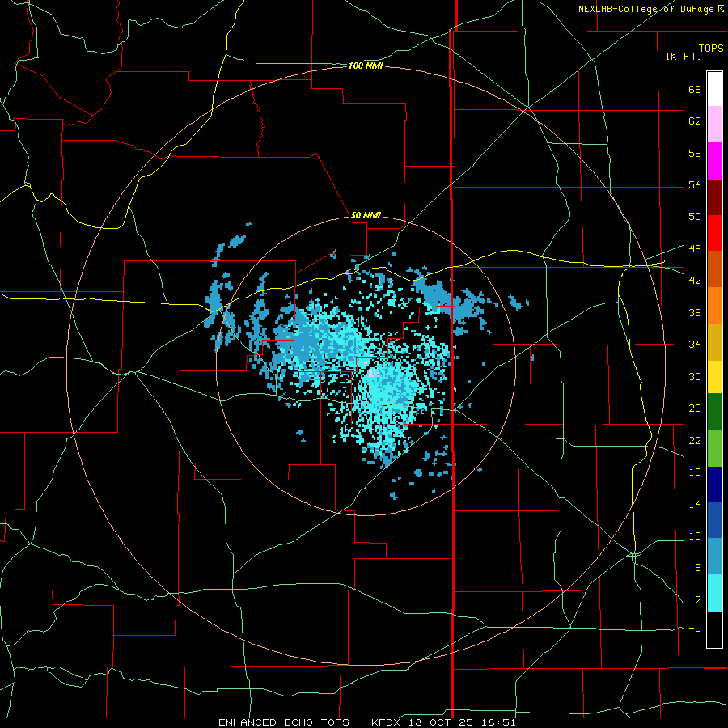Viewport: 728px width, 728px height.
Task: Click the NEXLAB-College of DuPage title text
Action: (647, 9)
